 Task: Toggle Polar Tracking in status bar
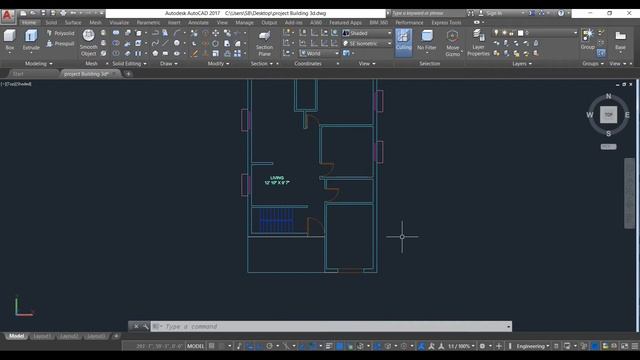[269, 346]
